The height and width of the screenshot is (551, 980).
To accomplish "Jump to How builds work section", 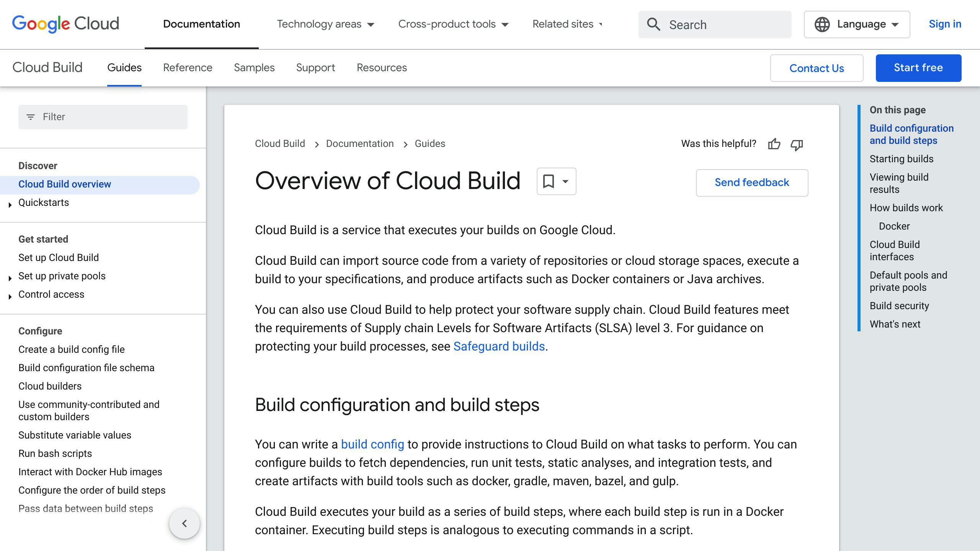I will pos(906,208).
